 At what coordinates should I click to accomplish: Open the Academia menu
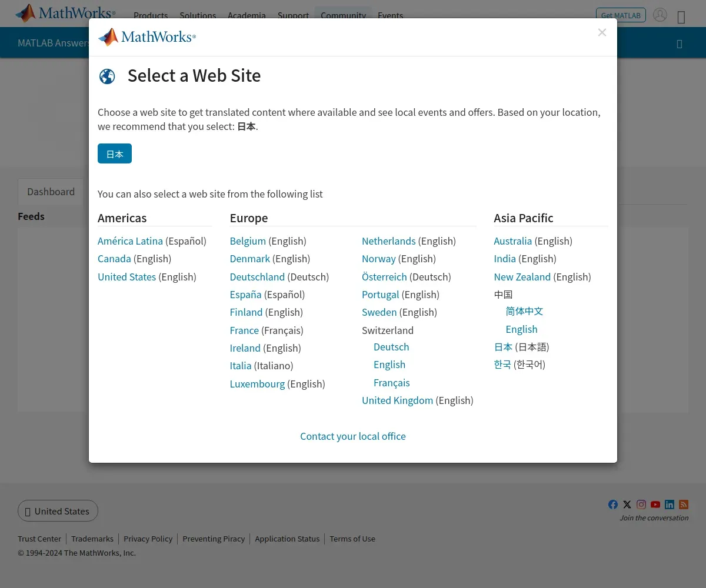[x=247, y=16]
